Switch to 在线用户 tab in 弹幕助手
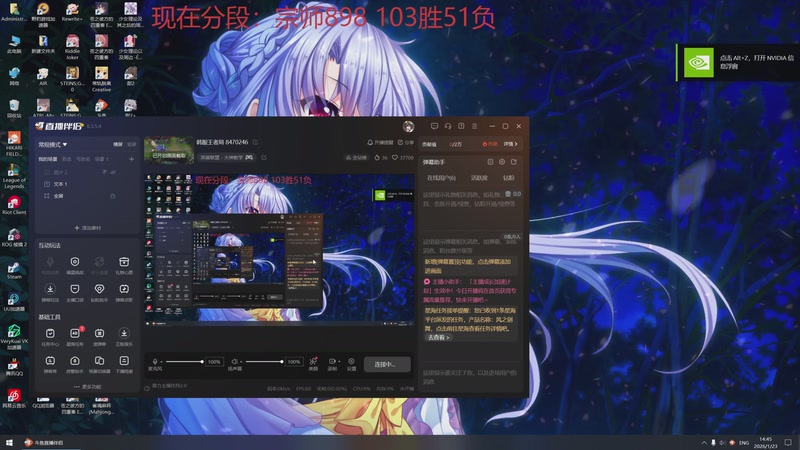 pyautogui.click(x=441, y=178)
